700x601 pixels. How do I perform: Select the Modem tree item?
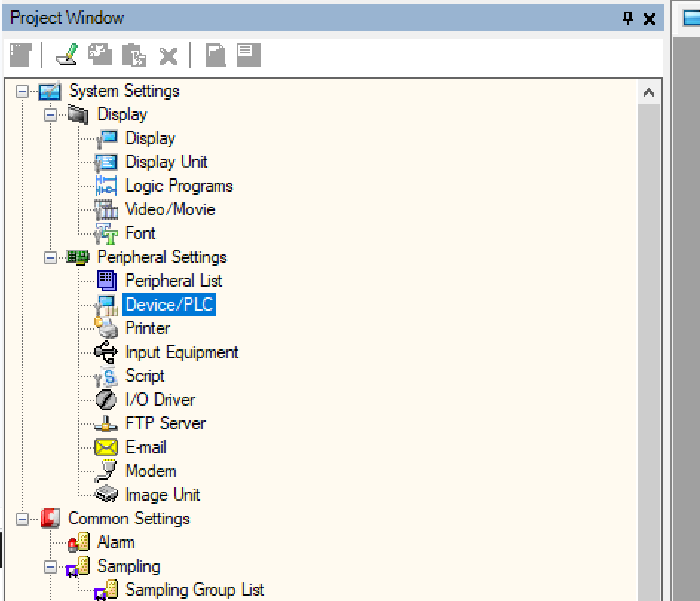point(151,471)
